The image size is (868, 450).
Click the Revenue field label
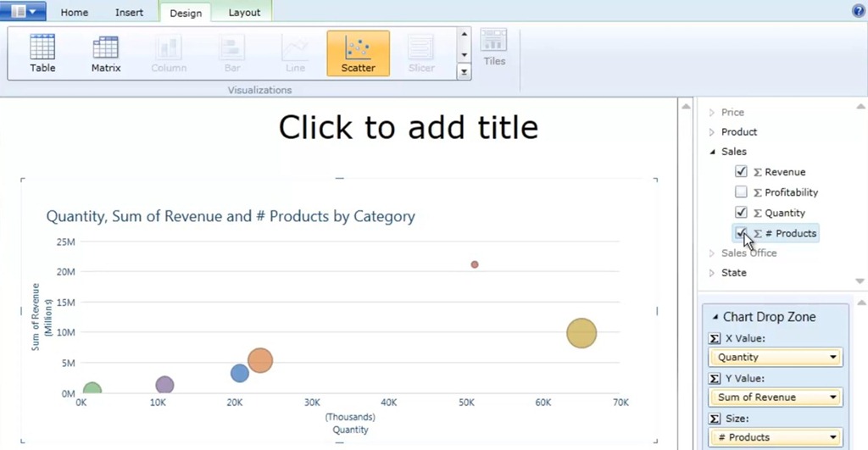click(784, 172)
